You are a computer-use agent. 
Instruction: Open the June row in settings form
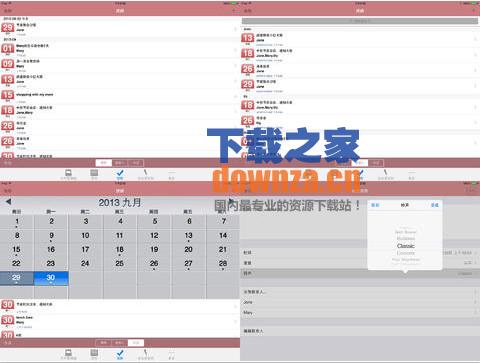[x=360, y=302]
